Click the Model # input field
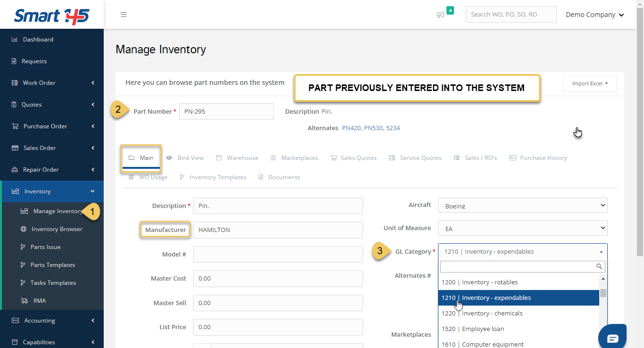The image size is (644, 348). [x=278, y=255]
